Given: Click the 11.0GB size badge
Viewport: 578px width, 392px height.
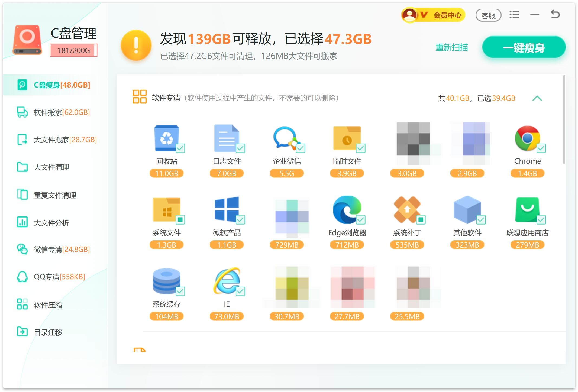Looking at the screenshot, I should 167,173.
